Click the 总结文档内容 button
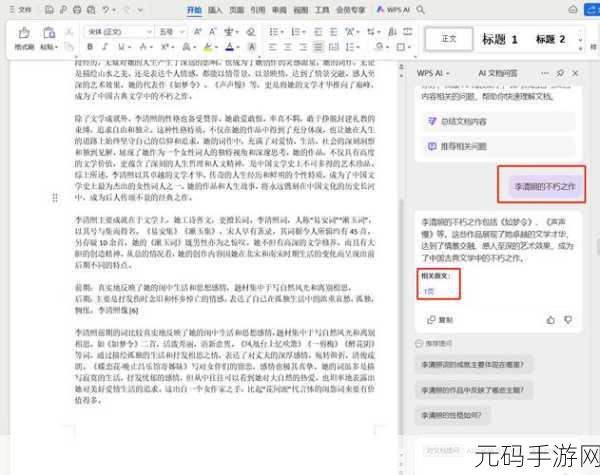The height and width of the screenshot is (475, 600). pyautogui.click(x=498, y=122)
